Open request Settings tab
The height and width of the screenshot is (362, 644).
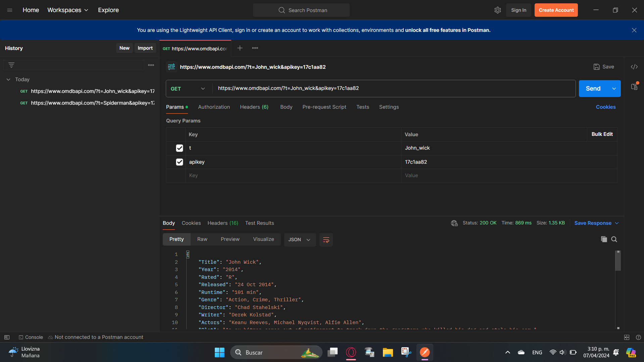pos(389,107)
